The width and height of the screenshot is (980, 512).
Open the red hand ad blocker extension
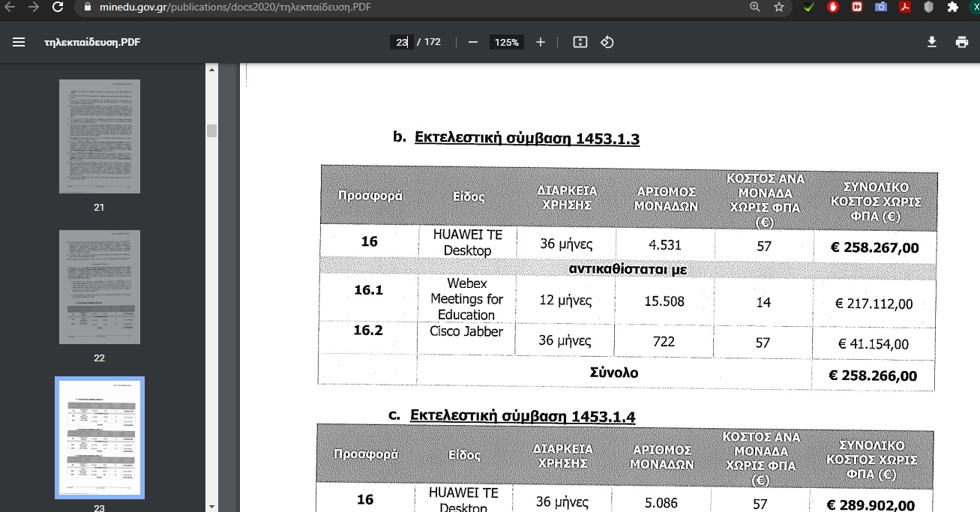[x=832, y=7]
